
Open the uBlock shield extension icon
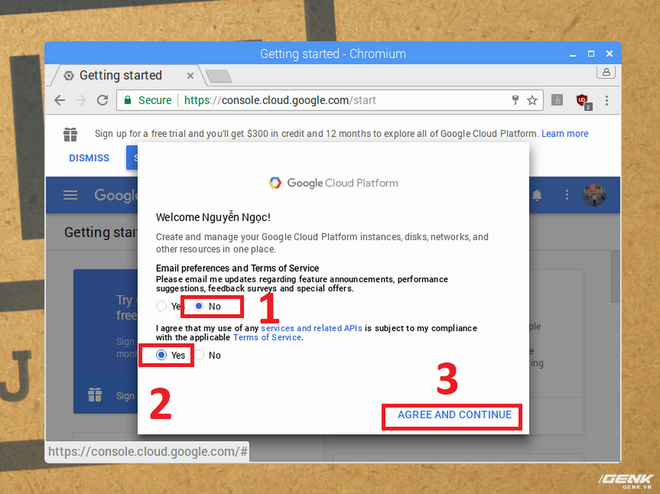click(x=583, y=101)
